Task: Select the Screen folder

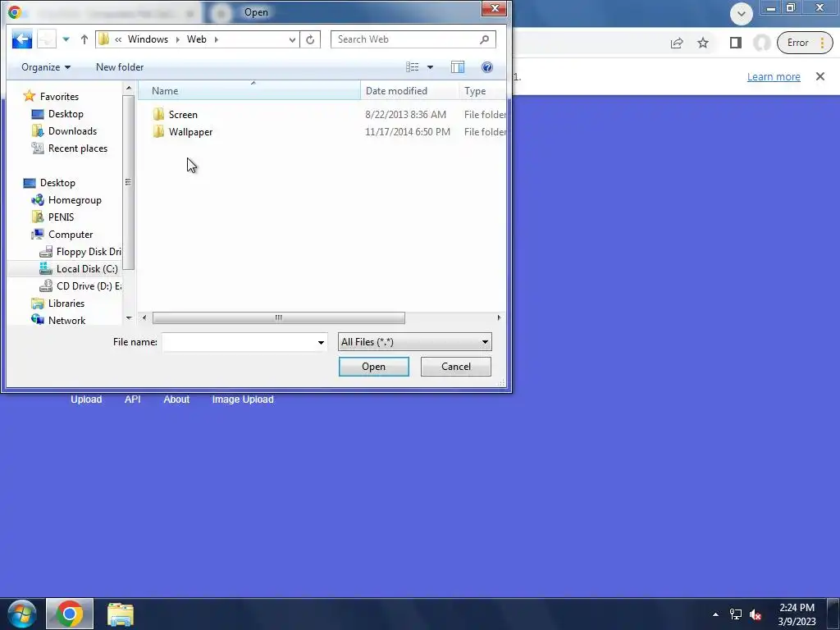Action: (x=183, y=115)
